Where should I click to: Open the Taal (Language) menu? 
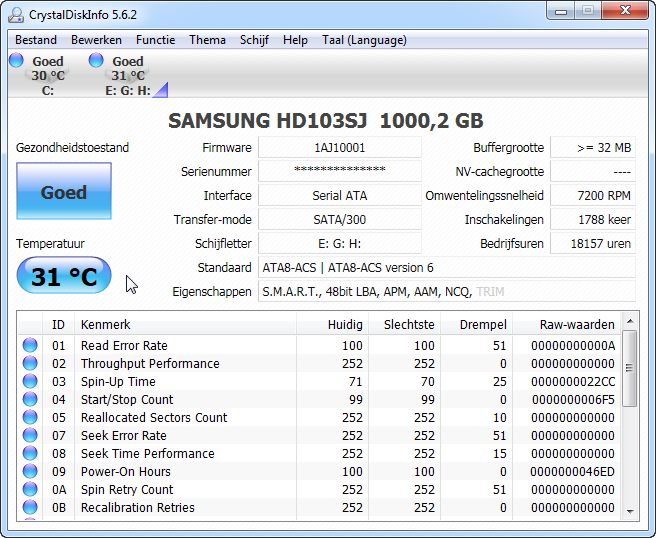(x=364, y=40)
